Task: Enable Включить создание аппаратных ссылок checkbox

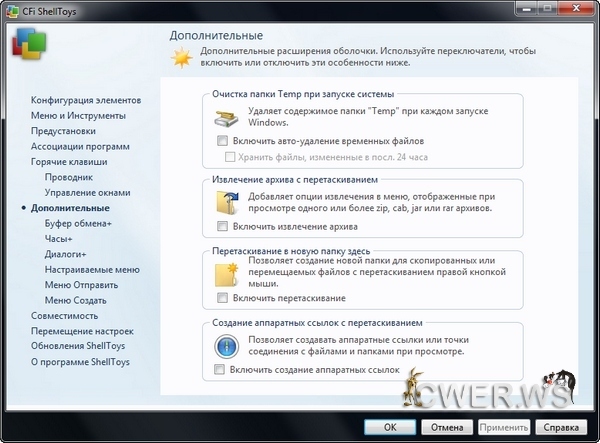Action: [222, 370]
